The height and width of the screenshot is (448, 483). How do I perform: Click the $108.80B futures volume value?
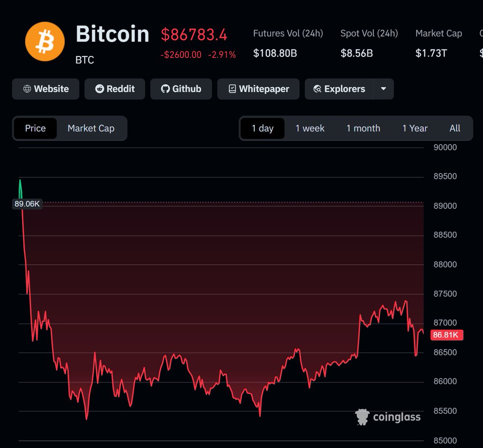pyautogui.click(x=275, y=53)
